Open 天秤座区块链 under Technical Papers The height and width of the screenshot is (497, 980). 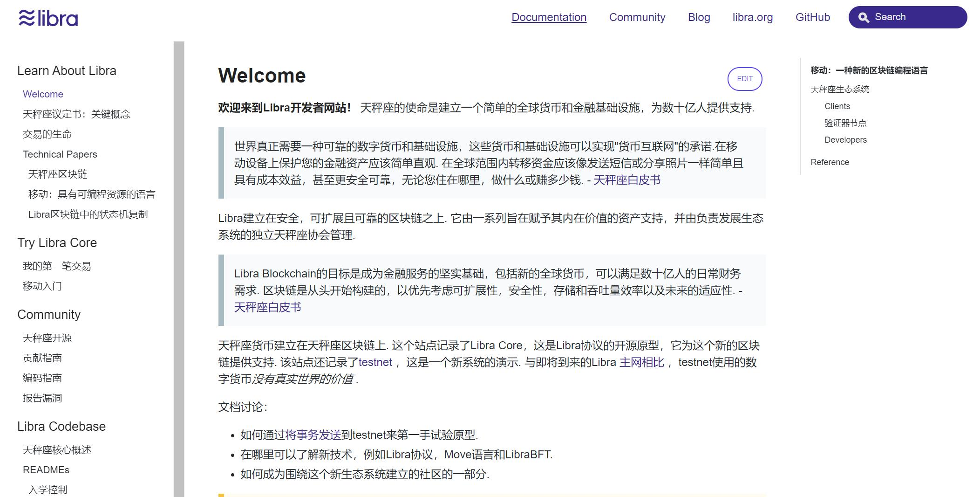(58, 174)
